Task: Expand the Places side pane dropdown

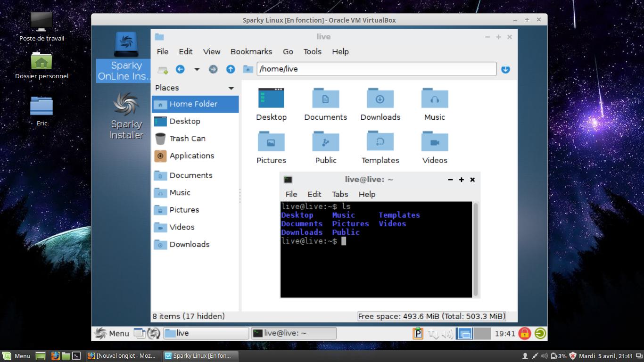Action: (231, 88)
